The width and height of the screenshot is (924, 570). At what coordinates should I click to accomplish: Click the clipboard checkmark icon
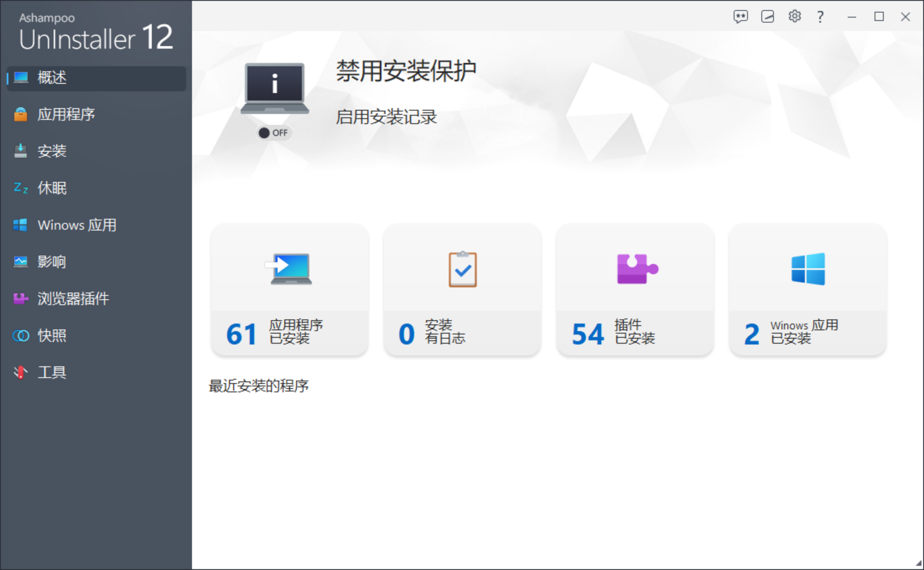coord(463,269)
